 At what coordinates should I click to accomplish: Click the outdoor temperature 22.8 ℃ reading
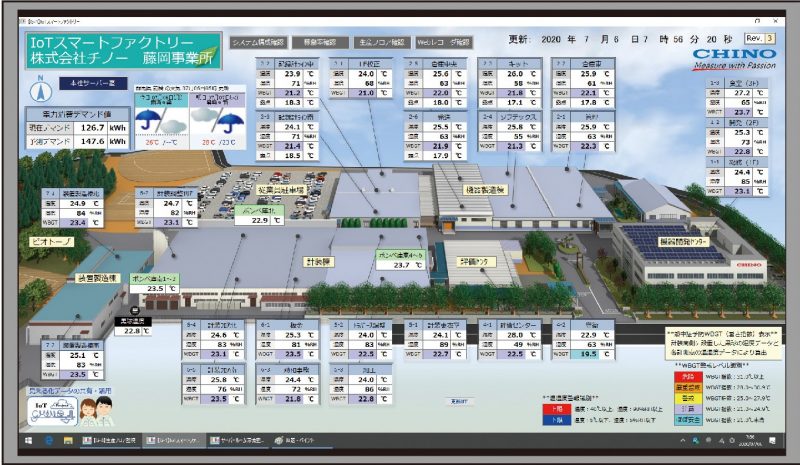(133, 331)
